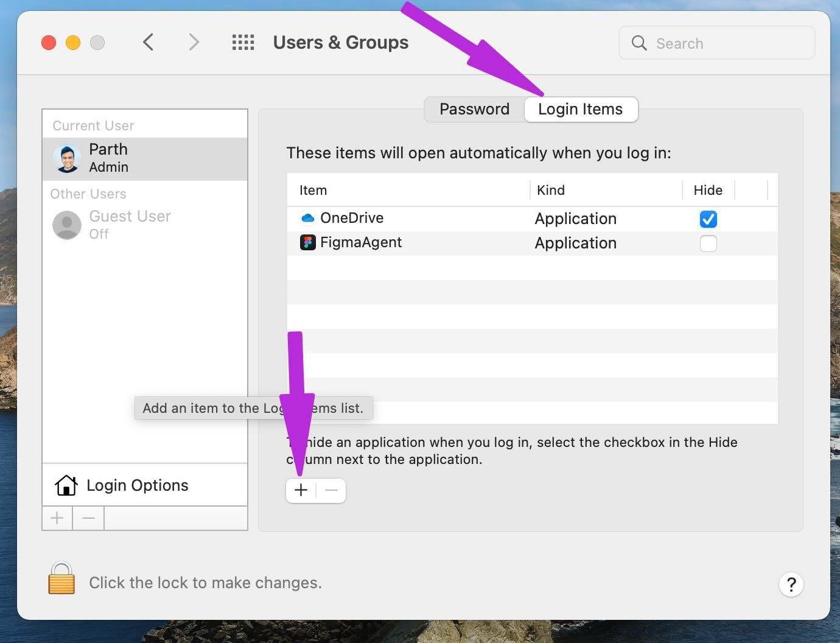Add a new user account with plus
Image resolution: width=840 pixels, height=643 pixels.
pos(57,518)
